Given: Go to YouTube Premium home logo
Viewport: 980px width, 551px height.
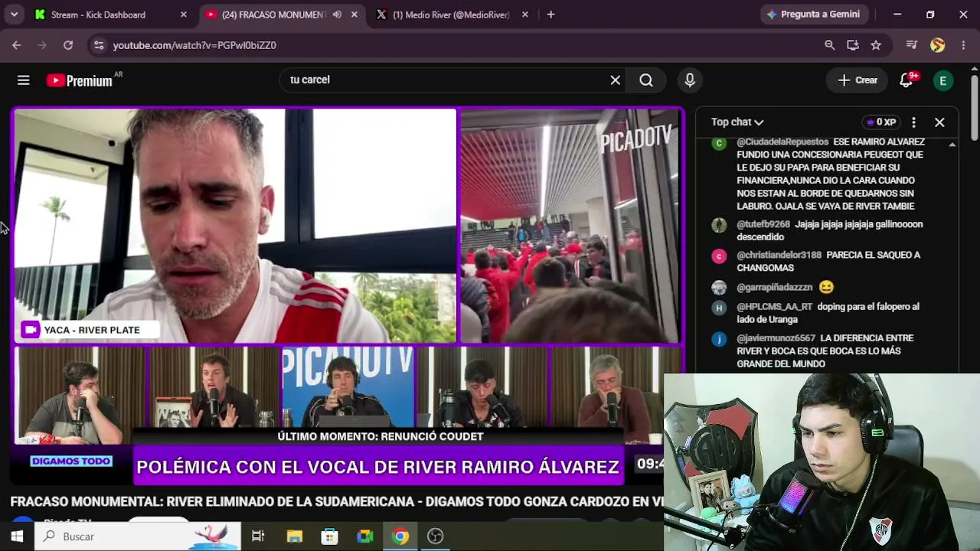Looking at the screenshot, I should pyautogui.click(x=80, y=80).
